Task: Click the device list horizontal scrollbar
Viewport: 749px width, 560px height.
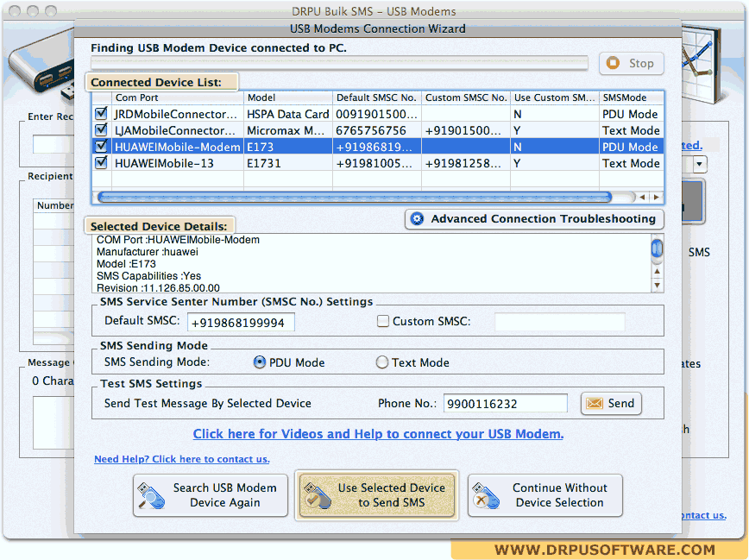Action: click(x=355, y=197)
